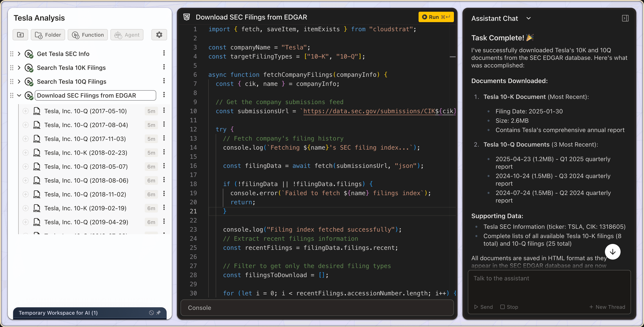
Task: Toggle plus circle beside 10-K (2018-02-23) file
Action: (x=26, y=153)
